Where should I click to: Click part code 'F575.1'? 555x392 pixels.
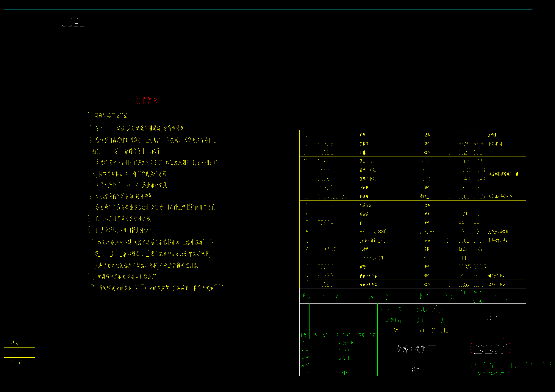click(x=325, y=188)
